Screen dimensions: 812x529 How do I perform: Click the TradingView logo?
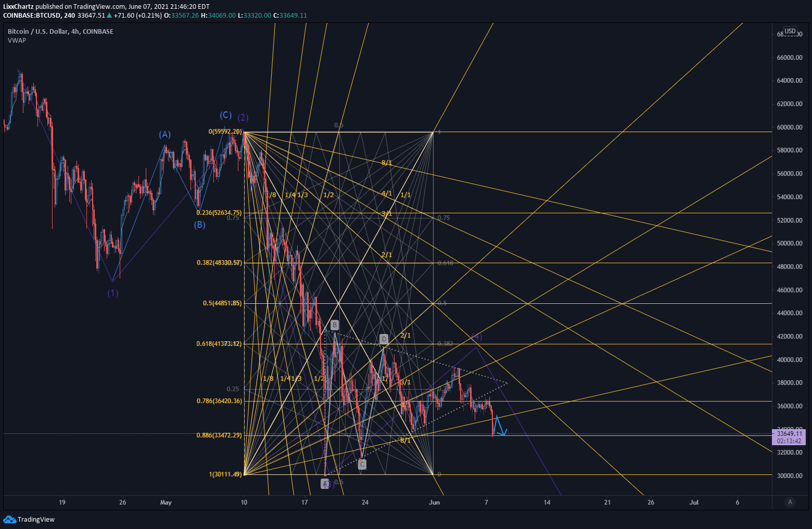29,519
